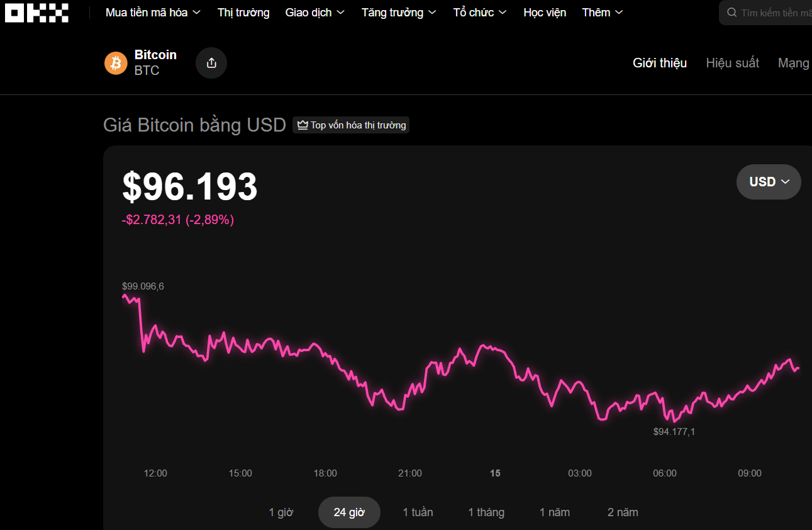Click the OKX logo

[36, 12]
